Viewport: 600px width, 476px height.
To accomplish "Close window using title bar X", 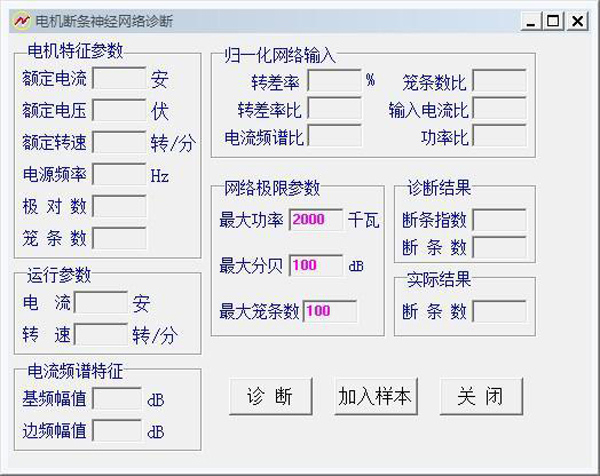I will click(577, 19).
